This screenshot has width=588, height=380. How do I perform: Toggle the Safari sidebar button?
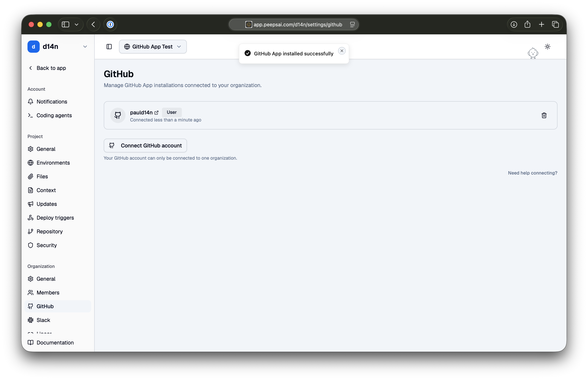(65, 24)
